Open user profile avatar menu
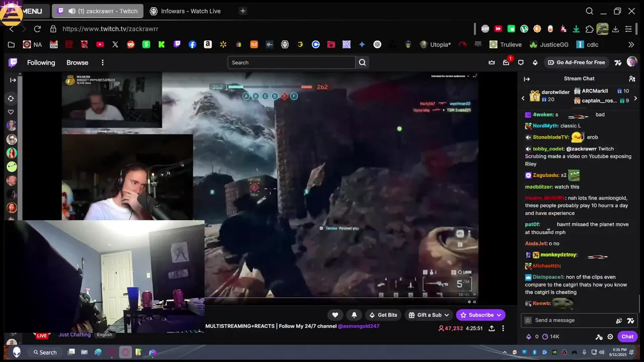 click(632, 62)
